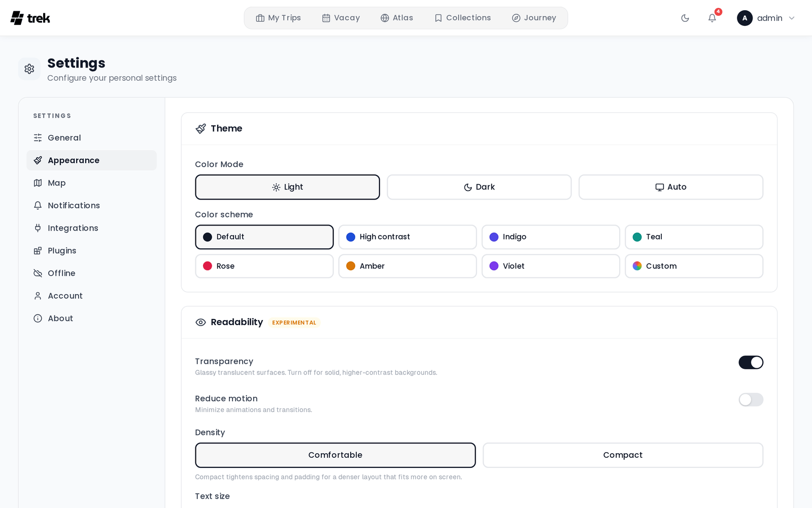Pick the Amber color scheme
This screenshot has height=508, width=812.
pyautogui.click(x=408, y=266)
